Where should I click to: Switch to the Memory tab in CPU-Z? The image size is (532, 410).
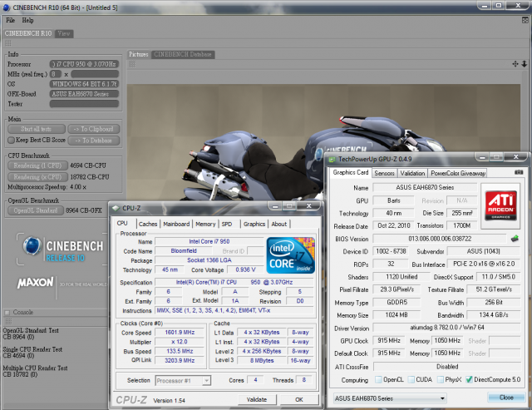click(205, 224)
